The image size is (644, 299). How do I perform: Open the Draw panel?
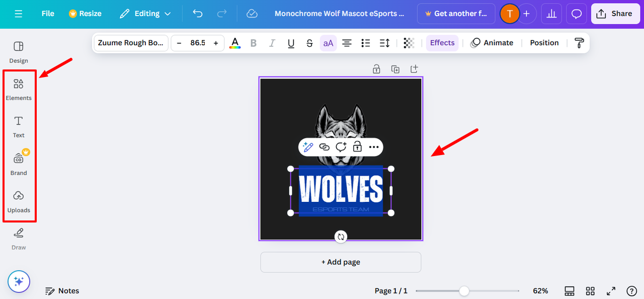click(19, 239)
